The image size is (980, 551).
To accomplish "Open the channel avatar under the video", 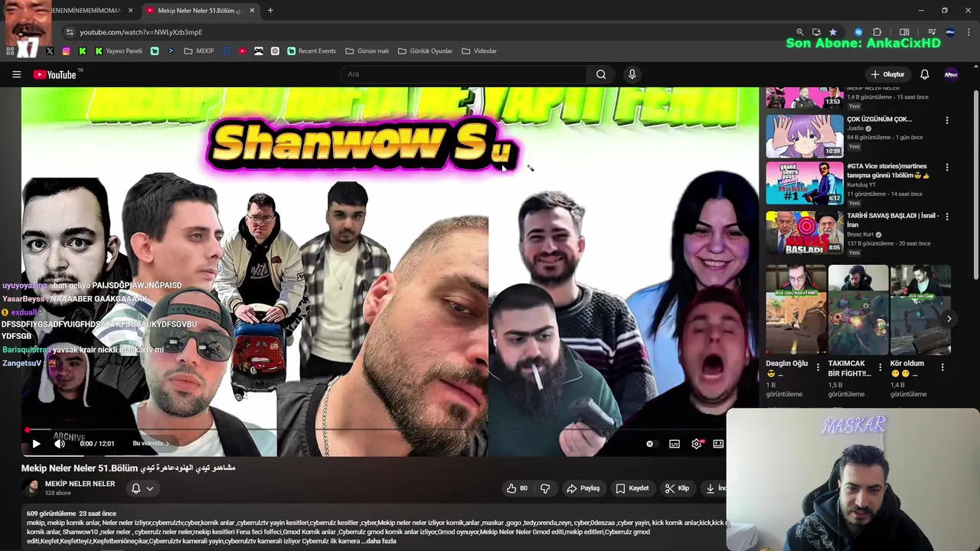I will pyautogui.click(x=31, y=488).
